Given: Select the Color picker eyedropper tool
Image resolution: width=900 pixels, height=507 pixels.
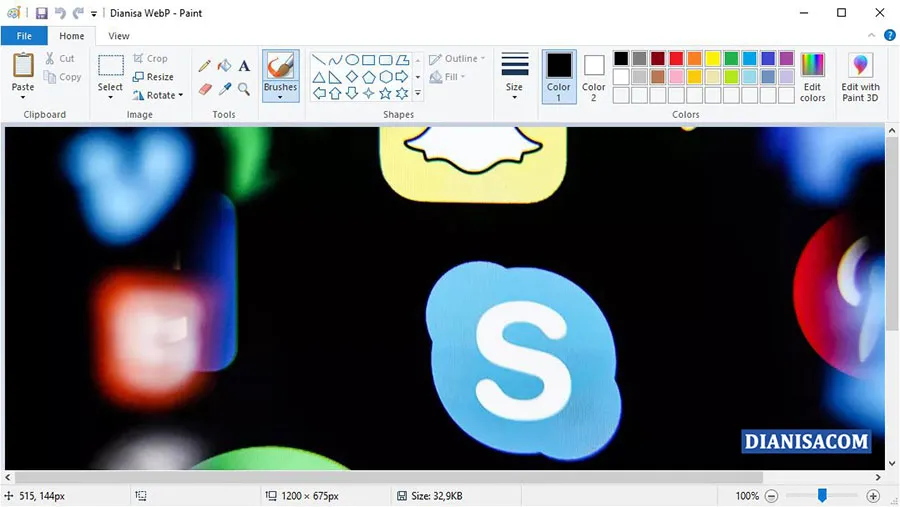Looking at the screenshot, I should tap(224, 89).
